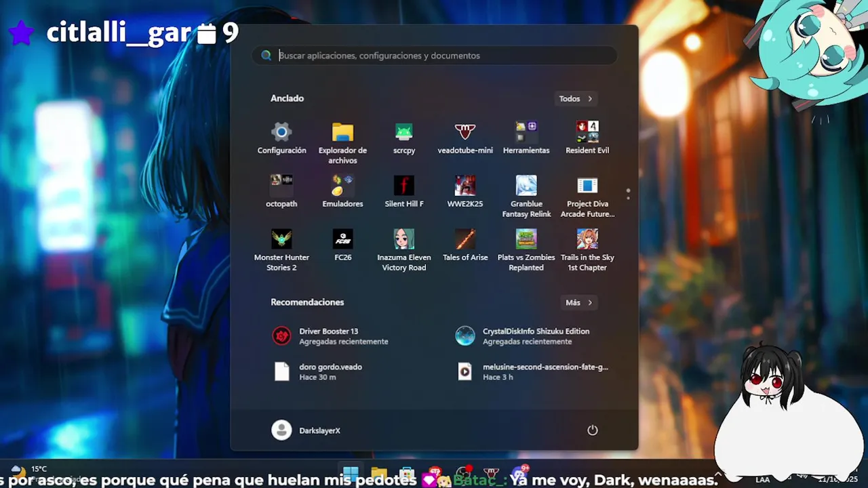Click the search magnifier icon

[x=266, y=56]
